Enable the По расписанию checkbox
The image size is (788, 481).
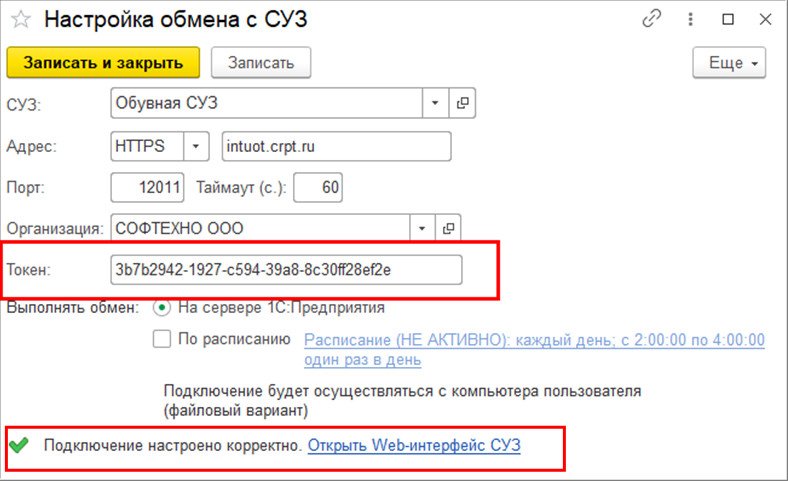[162, 339]
